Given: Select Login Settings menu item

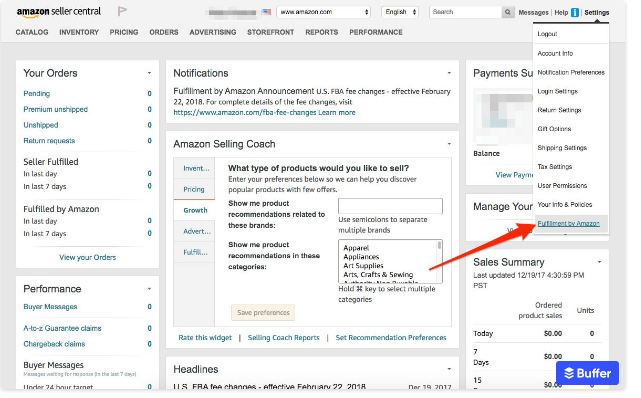Looking at the screenshot, I should tap(558, 91).
